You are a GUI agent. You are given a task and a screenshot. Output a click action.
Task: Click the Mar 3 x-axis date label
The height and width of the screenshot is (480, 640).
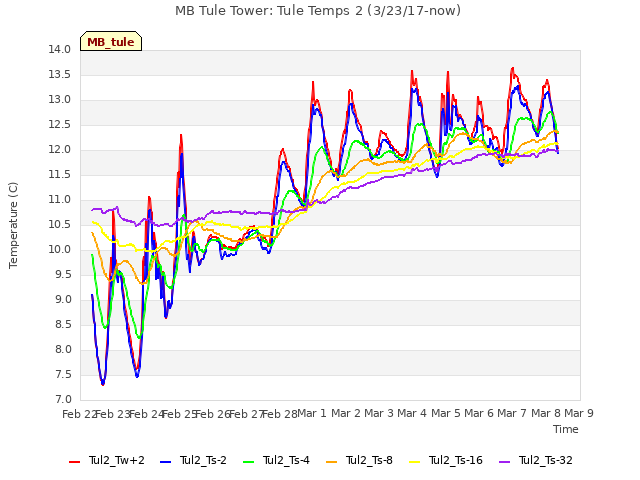pos(379,413)
